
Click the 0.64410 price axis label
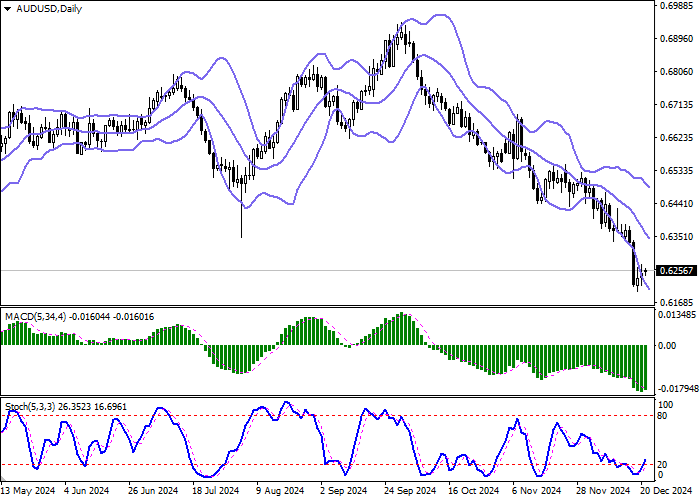click(x=677, y=203)
